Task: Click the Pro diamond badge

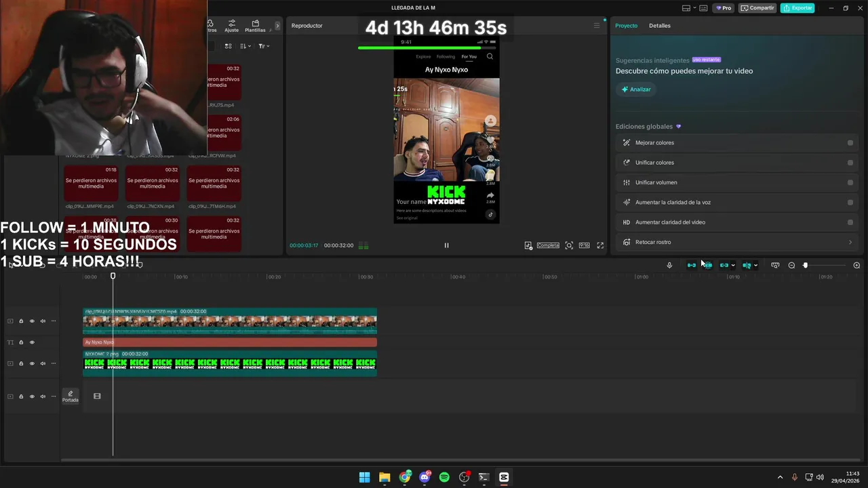Action: tap(724, 8)
